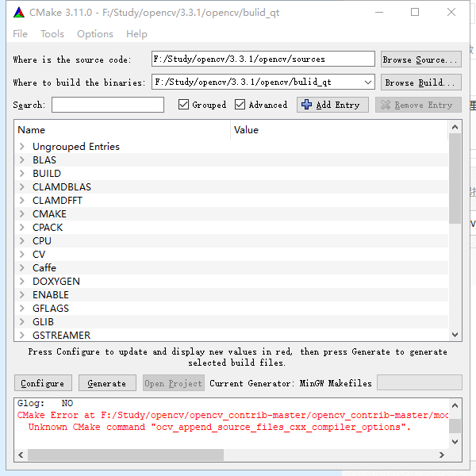Image resolution: width=476 pixels, height=476 pixels.
Task: Click the output log horizontal scrollbar thumb
Action: [125, 455]
